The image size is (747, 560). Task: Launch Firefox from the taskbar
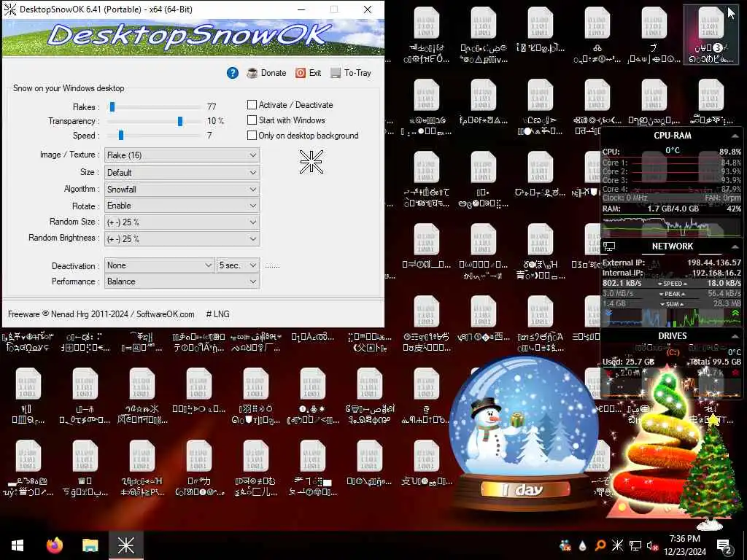pyautogui.click(x=55, y=545)
